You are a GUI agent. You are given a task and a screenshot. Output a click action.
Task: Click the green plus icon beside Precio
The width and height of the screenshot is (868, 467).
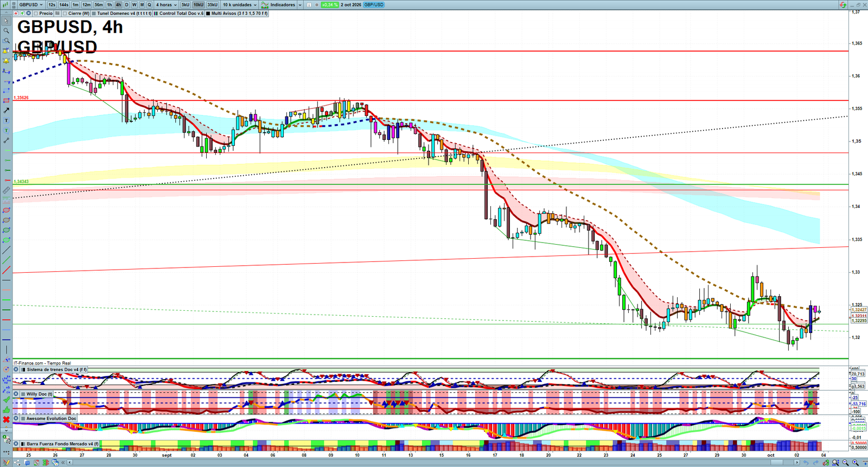22,13
